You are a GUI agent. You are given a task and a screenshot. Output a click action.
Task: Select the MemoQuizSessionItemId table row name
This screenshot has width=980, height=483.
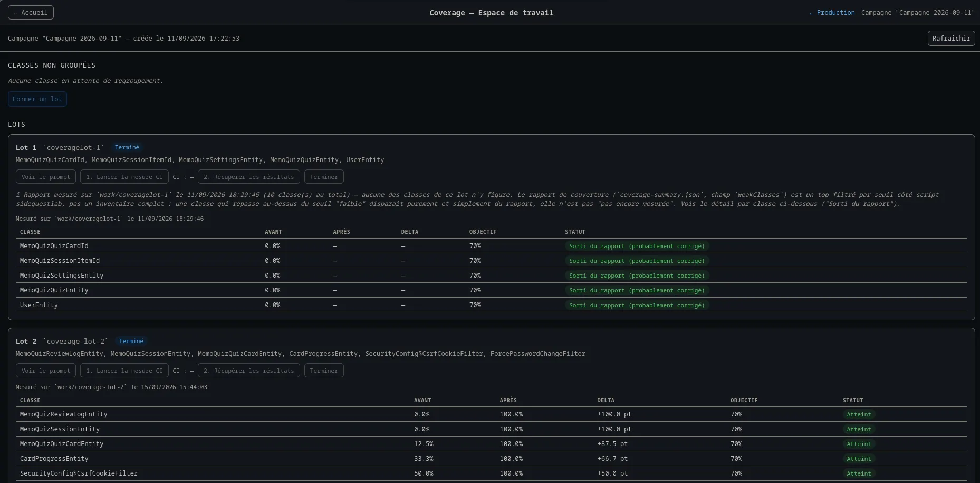tap(60, 261)
